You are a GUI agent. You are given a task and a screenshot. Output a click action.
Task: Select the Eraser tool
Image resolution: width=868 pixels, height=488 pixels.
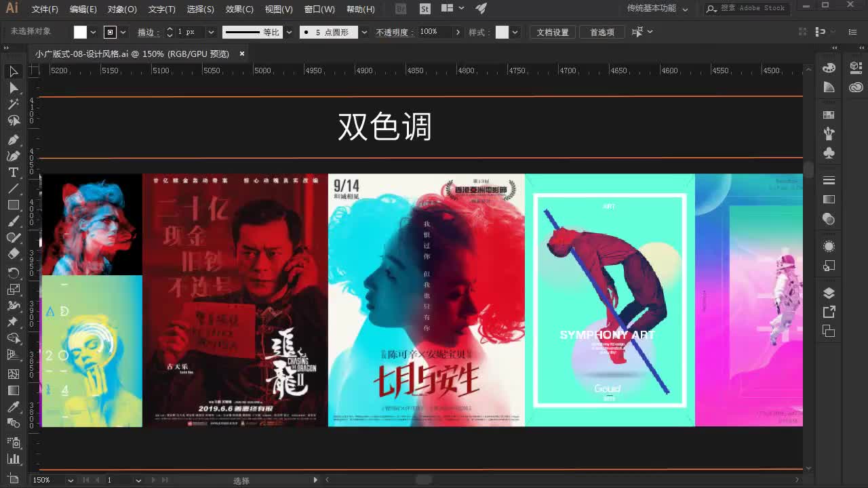click(14, 253)
